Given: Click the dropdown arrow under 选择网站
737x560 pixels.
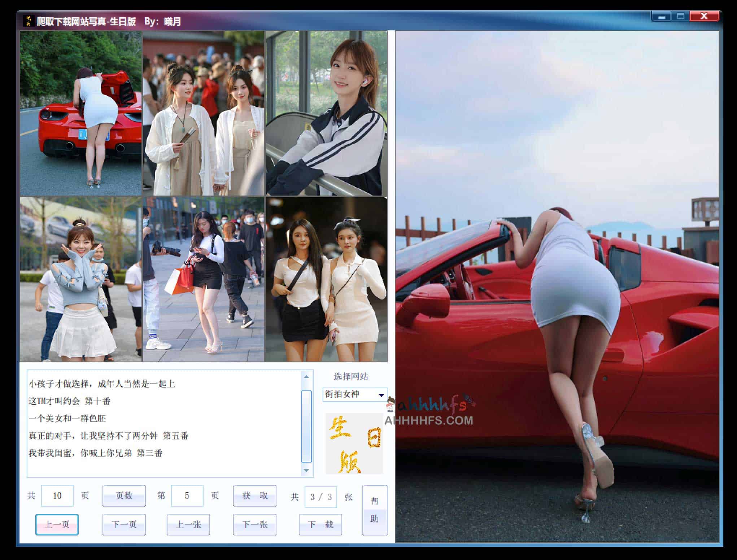Looking at the screenshot, I should click(x=381, y=395).
